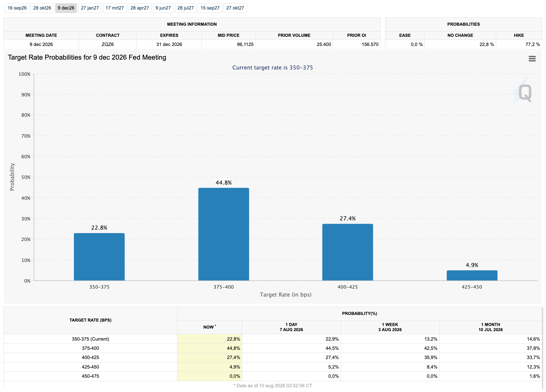Click the prior volume value 25.400
Image resolution: width=546 pixels, height=392 pixels.
point(324,44)
